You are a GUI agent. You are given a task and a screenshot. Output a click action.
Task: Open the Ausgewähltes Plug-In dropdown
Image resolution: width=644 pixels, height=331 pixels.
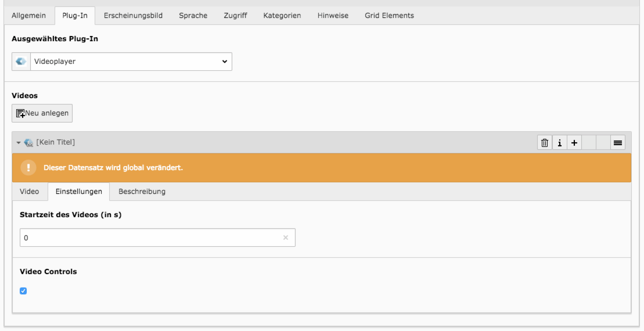click(131, 62)
